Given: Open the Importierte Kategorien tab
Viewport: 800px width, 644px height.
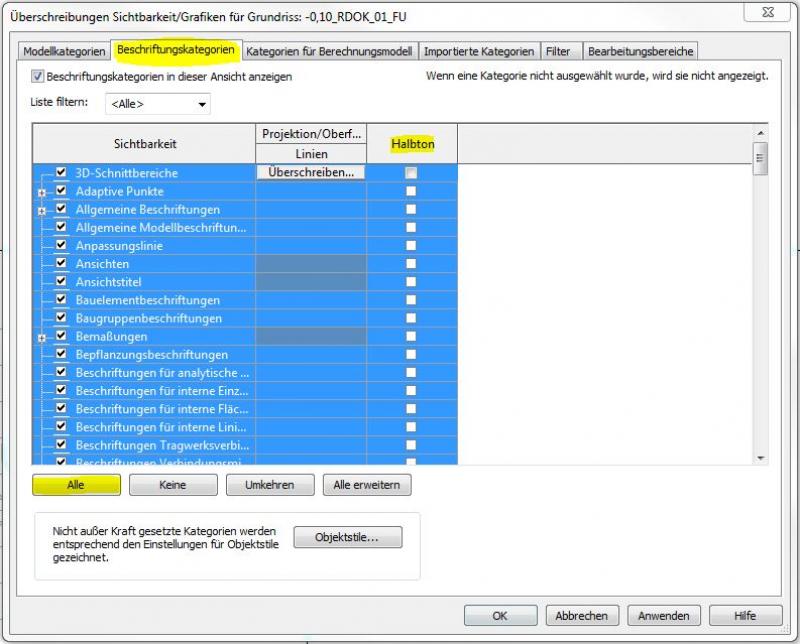Looking at the screenshot, I should (x=479, y=51).
